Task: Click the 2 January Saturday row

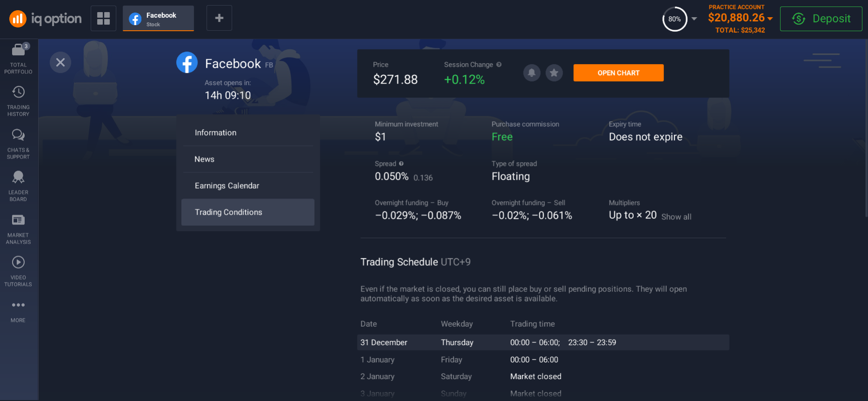Action: point(543,376)
